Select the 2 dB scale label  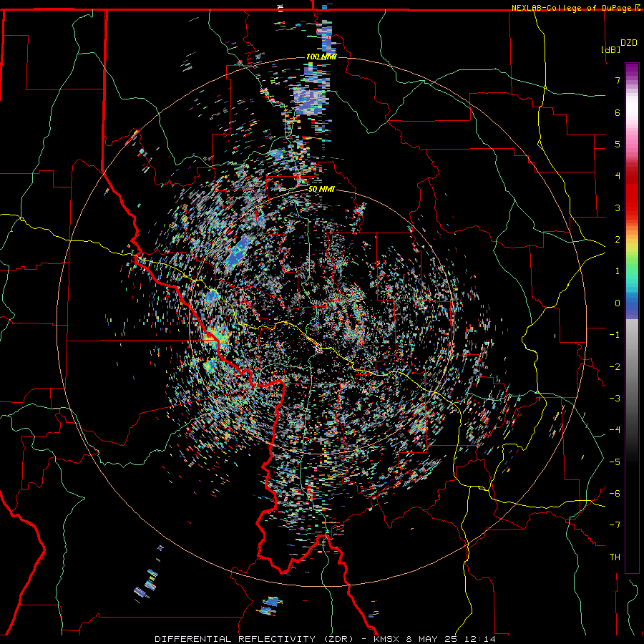[x=618, y=240]
